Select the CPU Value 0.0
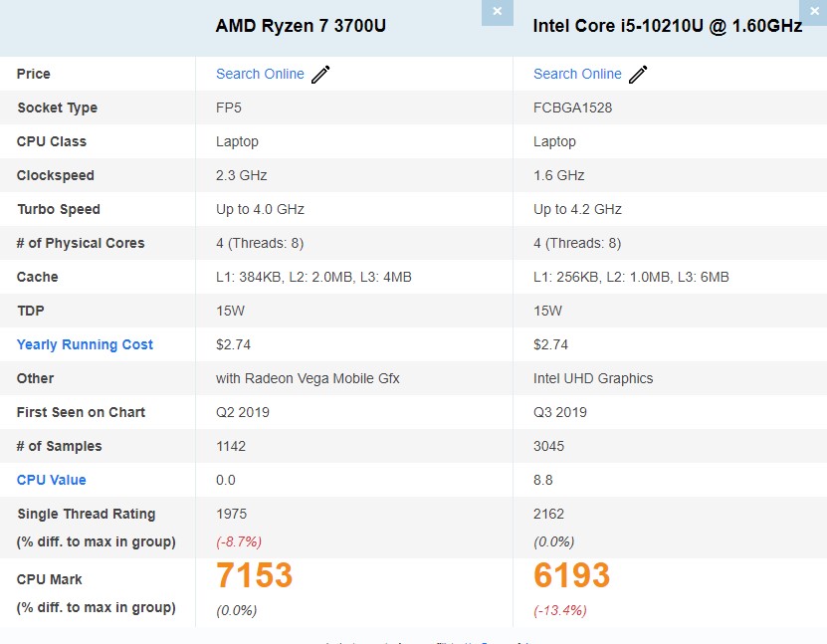This screenshot has width=827, height=644. (x=226, y=480)
